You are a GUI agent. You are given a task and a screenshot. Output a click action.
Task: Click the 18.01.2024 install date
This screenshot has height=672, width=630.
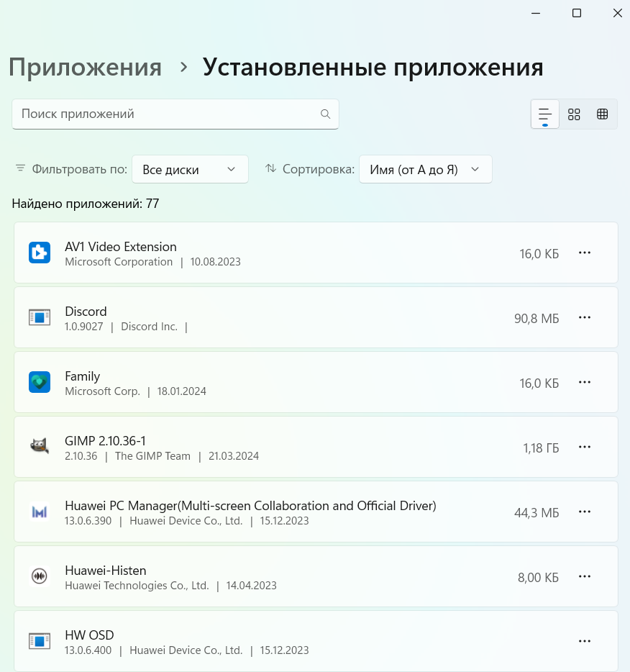181,391
